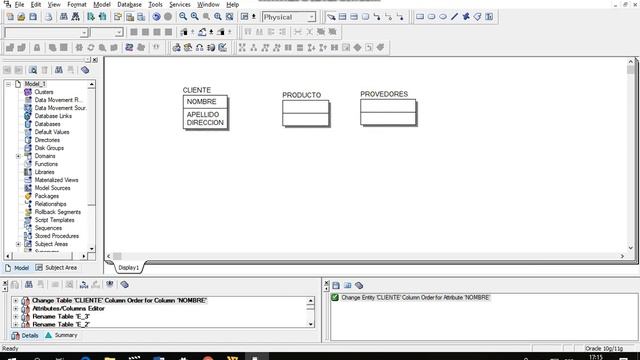
Task: Click the DIRECCION column in CLIENTE table
Action: coord(205,122)
